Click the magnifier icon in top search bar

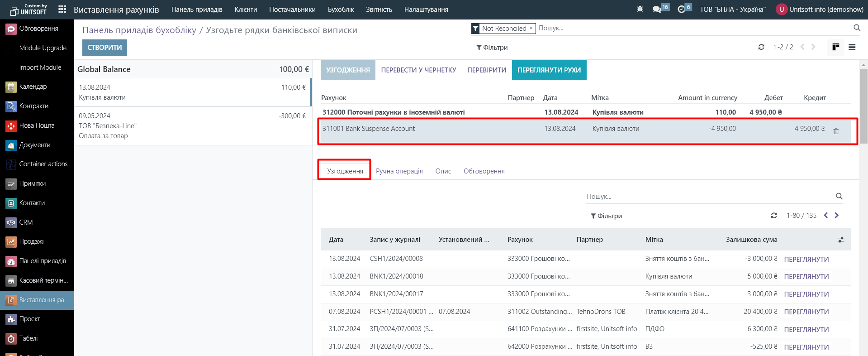[x=857, y=28]
